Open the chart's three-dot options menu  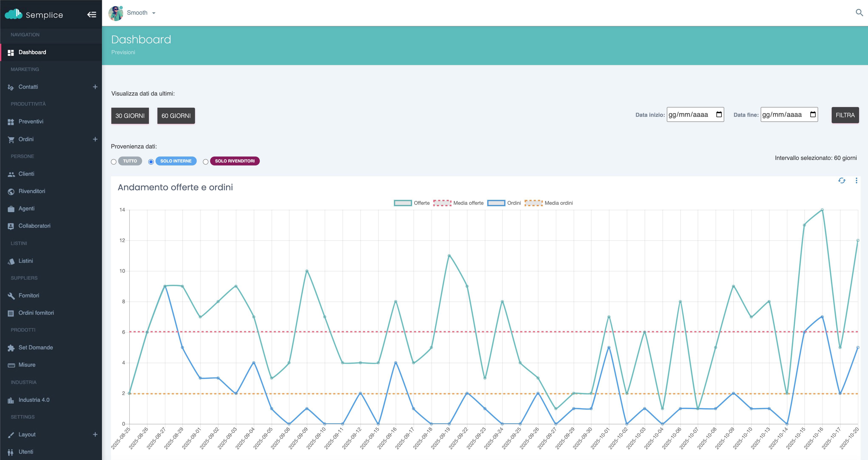pyautogui.click(x=856, y=181)
